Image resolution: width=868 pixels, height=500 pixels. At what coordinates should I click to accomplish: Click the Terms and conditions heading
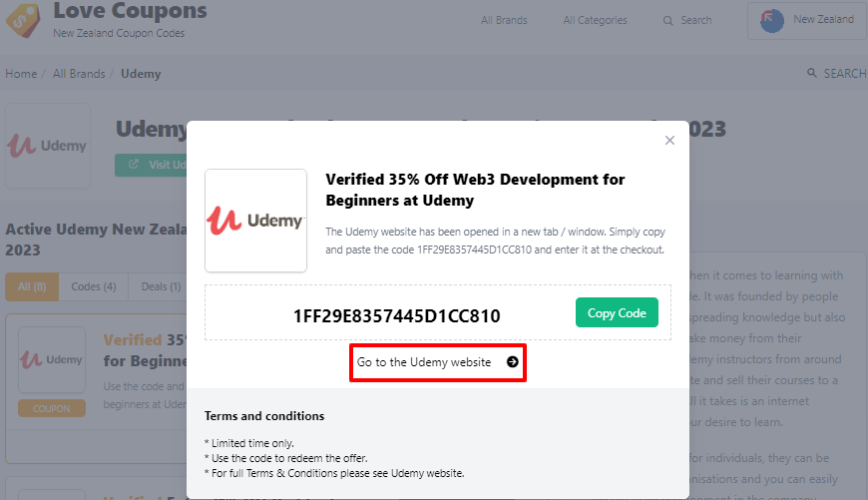[264, 416]
